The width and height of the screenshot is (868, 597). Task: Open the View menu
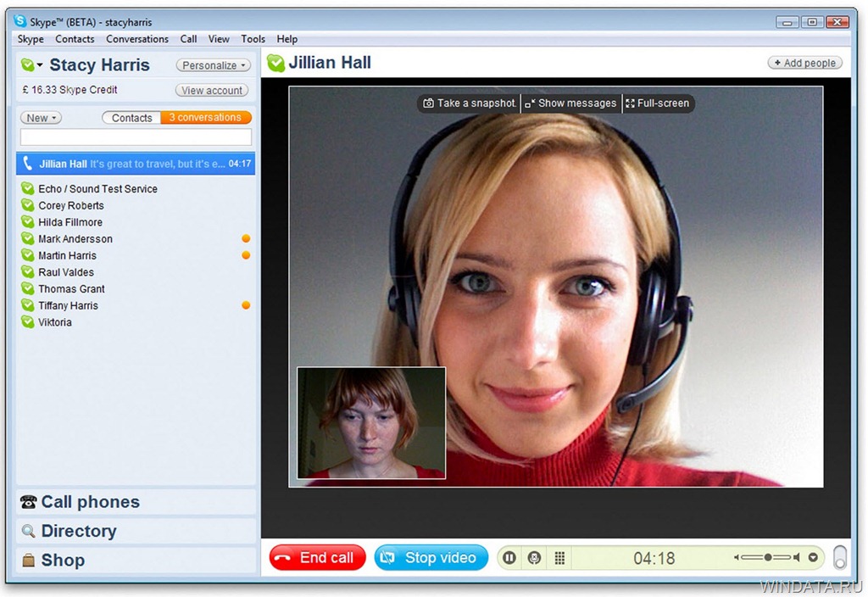219,39
